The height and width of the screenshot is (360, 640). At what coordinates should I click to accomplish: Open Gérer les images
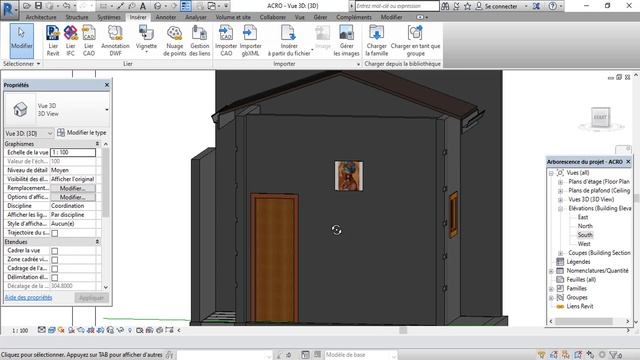click(346, 40)
